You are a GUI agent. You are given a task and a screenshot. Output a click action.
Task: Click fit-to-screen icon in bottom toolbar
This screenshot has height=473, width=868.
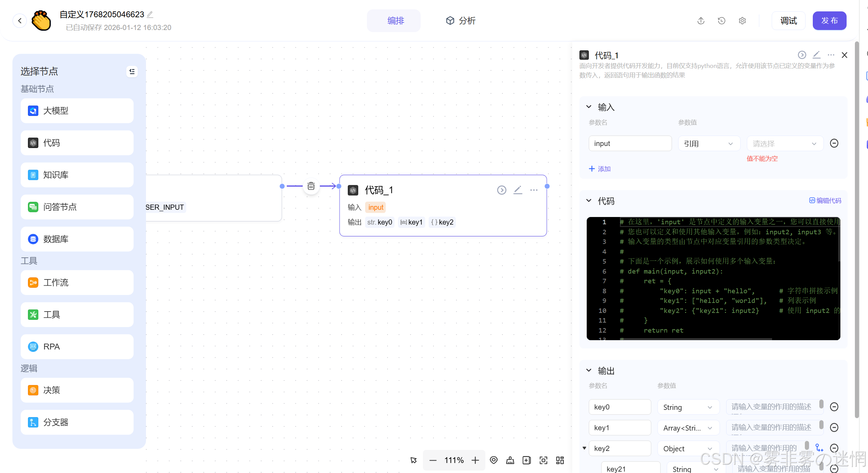tap(543, 460)
